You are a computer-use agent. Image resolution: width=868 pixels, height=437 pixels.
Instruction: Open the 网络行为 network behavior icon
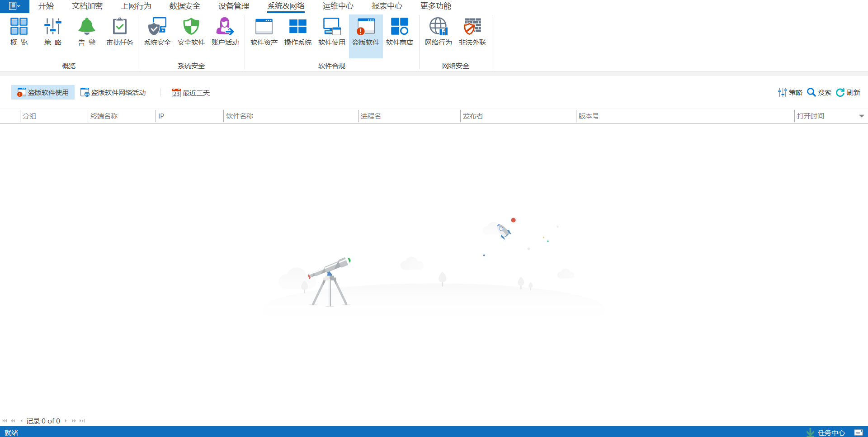(439, 32)
